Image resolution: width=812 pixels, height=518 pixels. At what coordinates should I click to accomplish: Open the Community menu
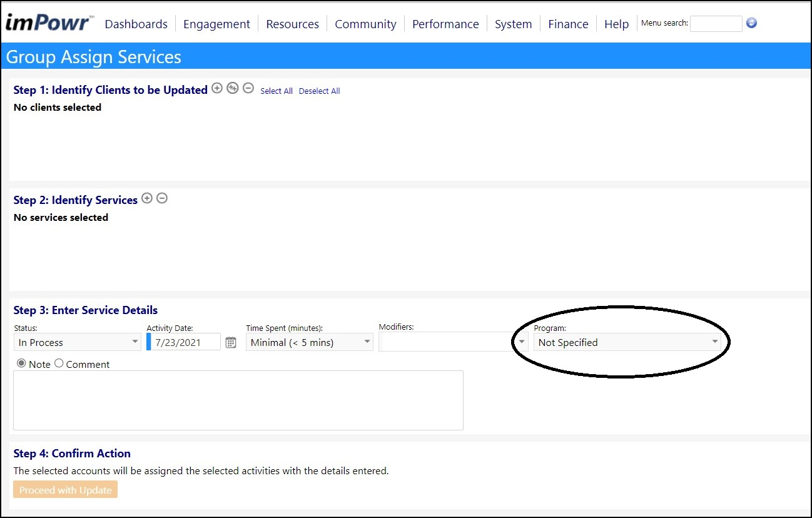click(365, 24)
